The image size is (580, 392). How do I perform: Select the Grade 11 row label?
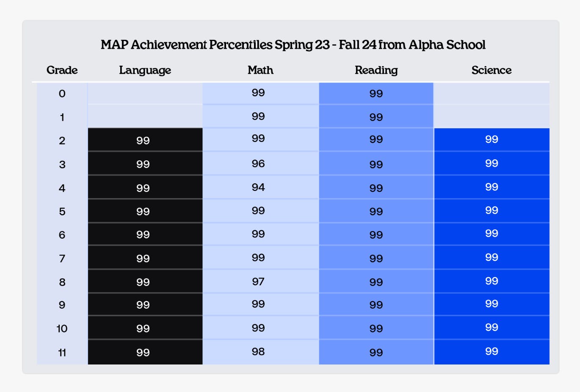click(x=62, y=352)
